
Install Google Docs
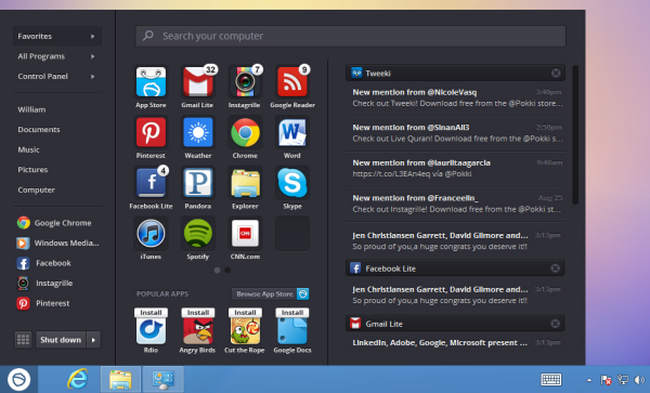292,313
